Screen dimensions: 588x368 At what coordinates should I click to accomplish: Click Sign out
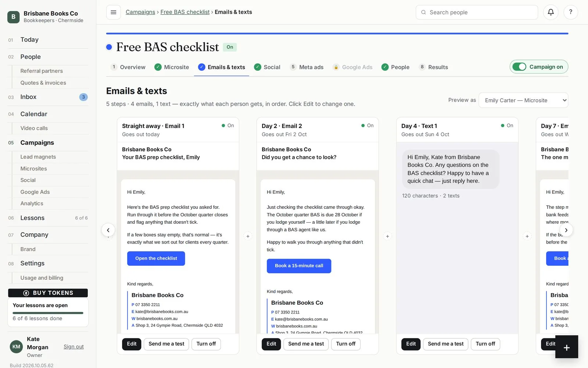click(x=73, y=347)
